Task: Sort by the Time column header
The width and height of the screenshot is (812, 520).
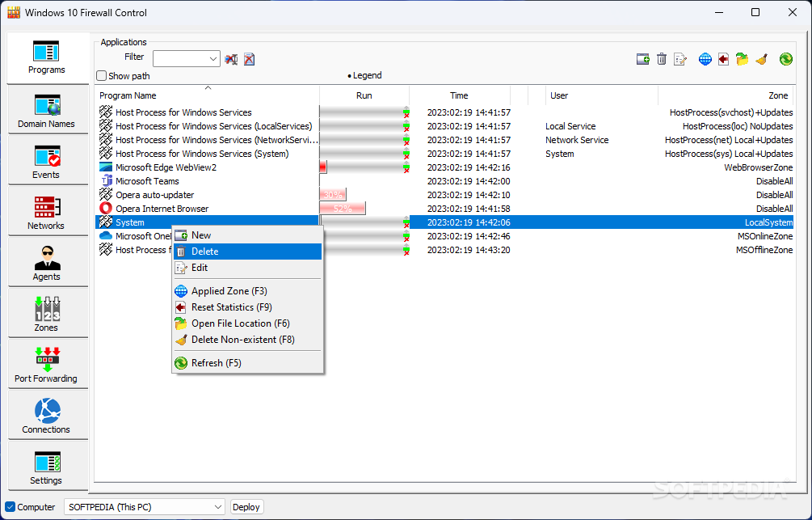Action: (x=459, y=95)
